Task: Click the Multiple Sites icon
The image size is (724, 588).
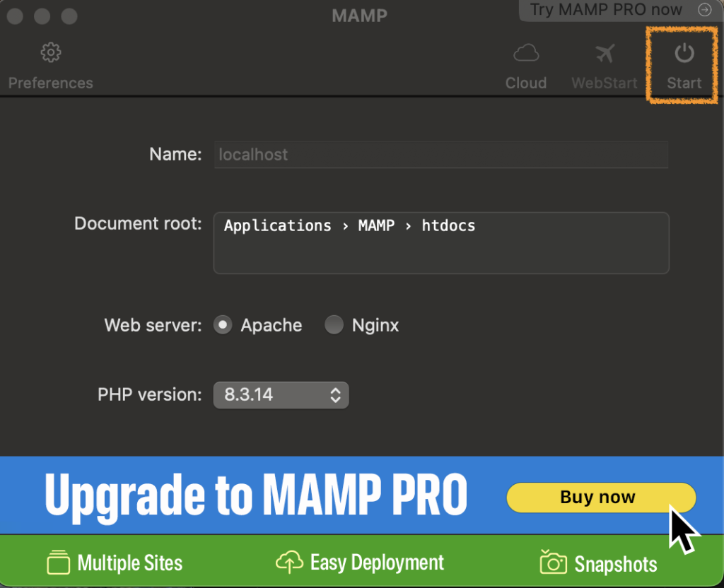Action: pos(58,562)
